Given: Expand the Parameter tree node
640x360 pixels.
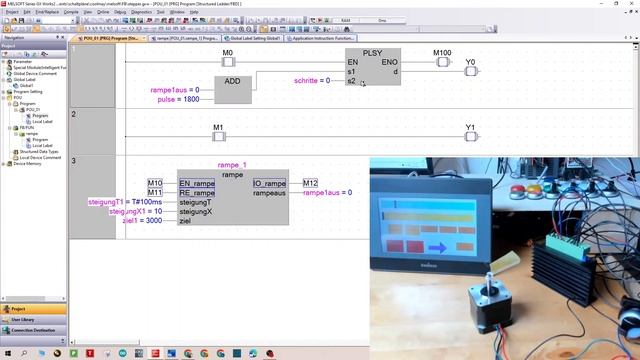Looking at the screenshot, I should 4,62.
